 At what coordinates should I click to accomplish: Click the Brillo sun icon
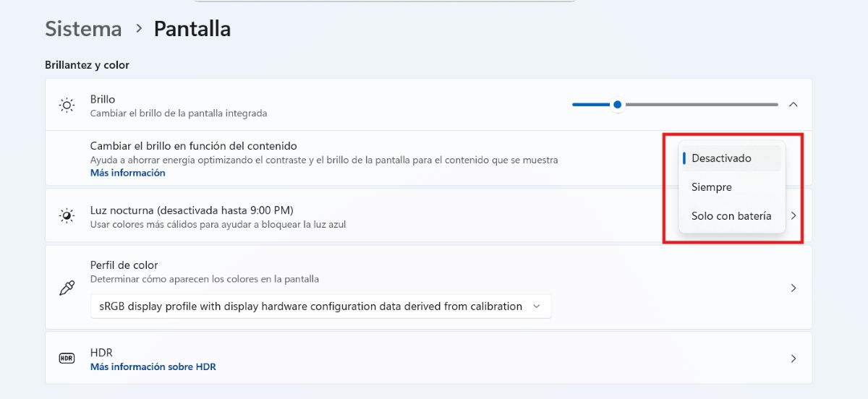(67, 106)
